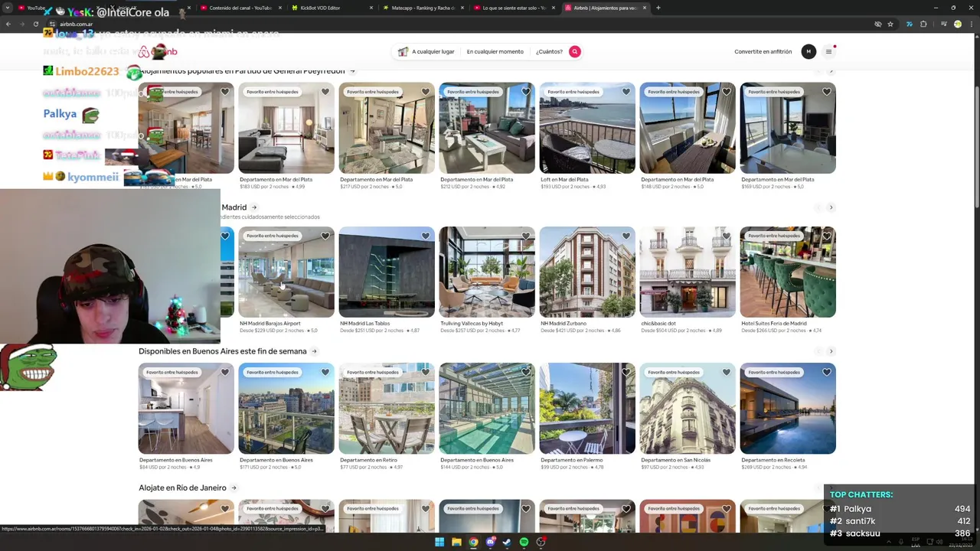Image resolution: width=980 pixels, height=551 pixels.
Task: Close the Airbnb browser tab
Action: coord(645,8)
